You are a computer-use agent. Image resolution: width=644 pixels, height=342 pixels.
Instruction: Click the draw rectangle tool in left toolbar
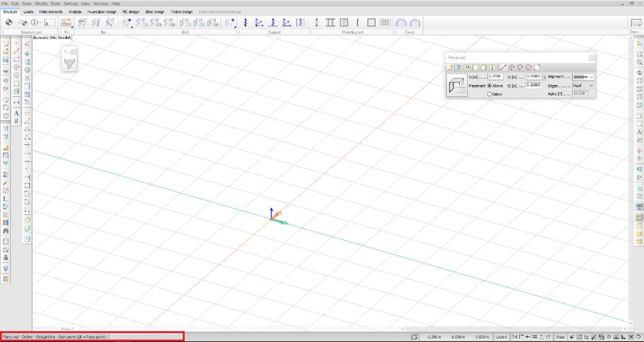16,60
